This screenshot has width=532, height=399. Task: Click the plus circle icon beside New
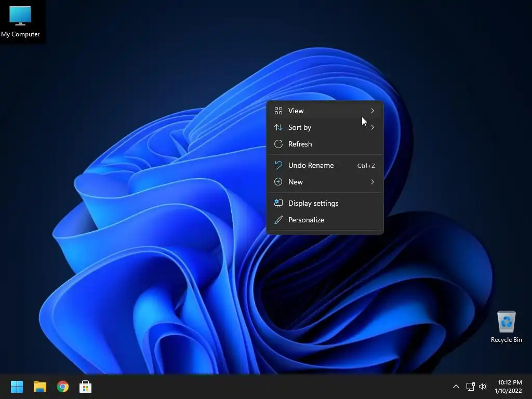278,182
